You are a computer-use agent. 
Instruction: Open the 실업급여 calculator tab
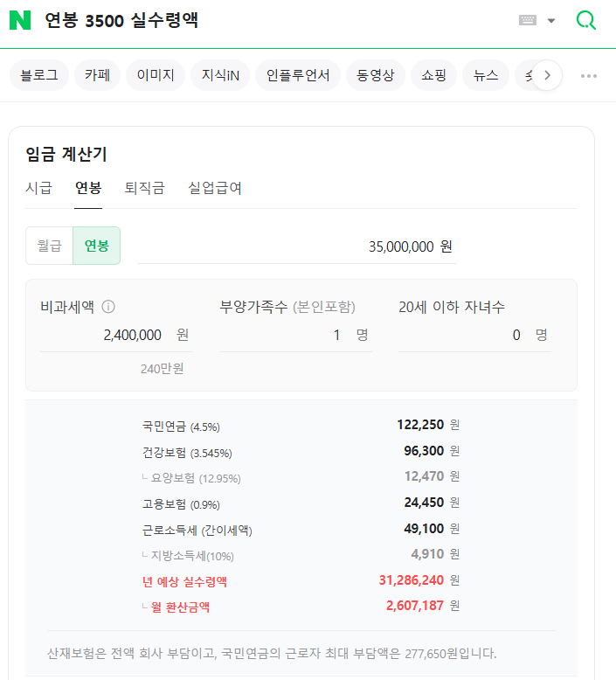pos(215,188)
